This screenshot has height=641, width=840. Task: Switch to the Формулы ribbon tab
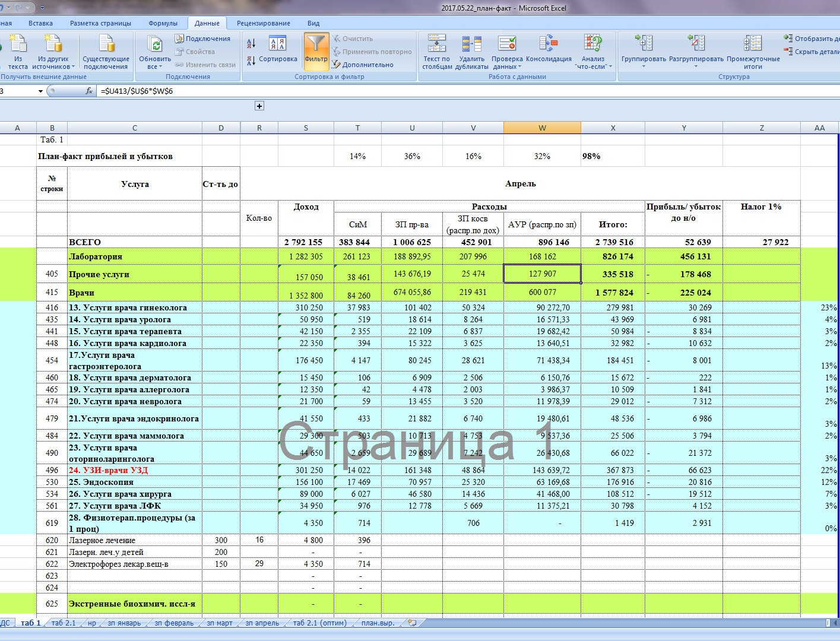click(x=163, y=23)
